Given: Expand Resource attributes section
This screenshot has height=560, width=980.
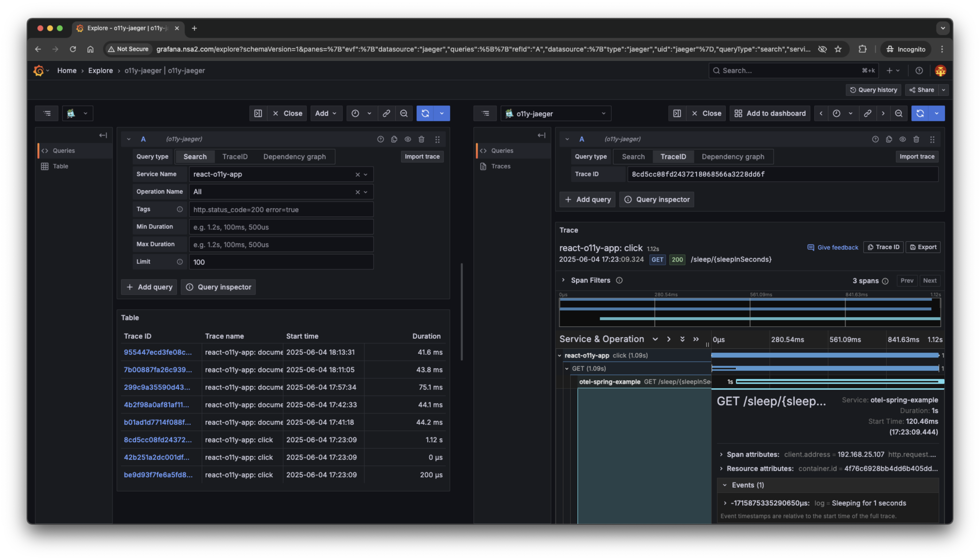Looking at the screenshot, I should [x=721, y=469].
